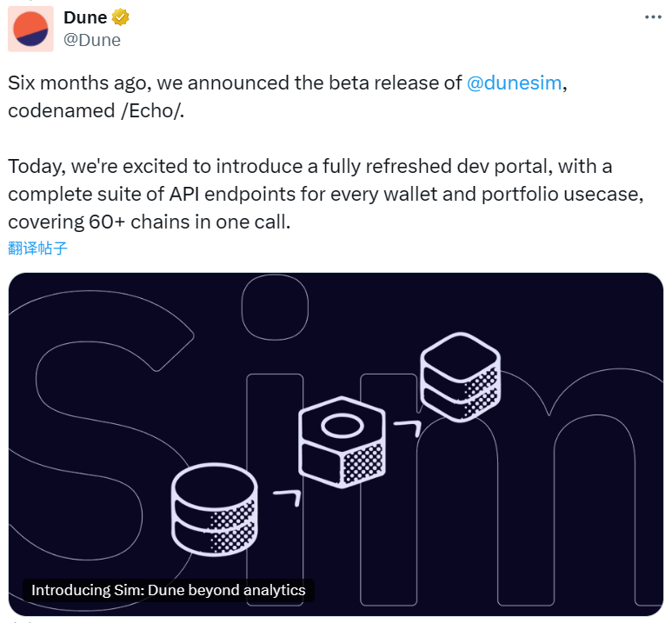Click the 翻译帖子 translate post link

[37, 248]
